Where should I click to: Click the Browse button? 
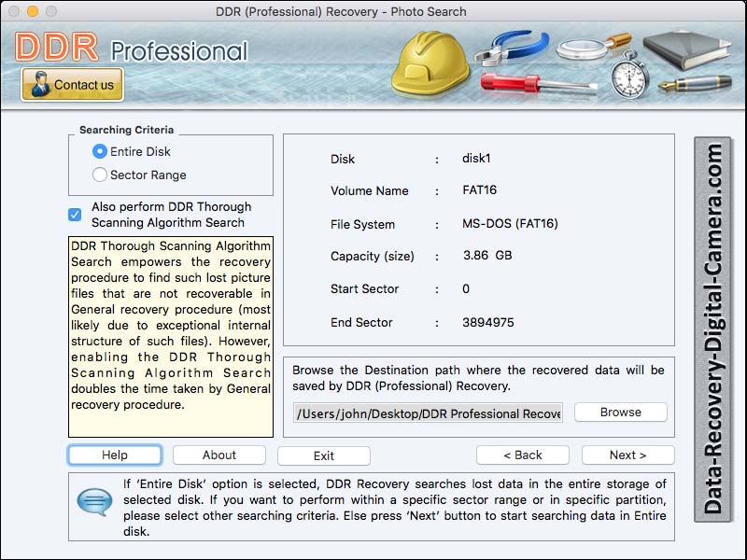point(619,412)
